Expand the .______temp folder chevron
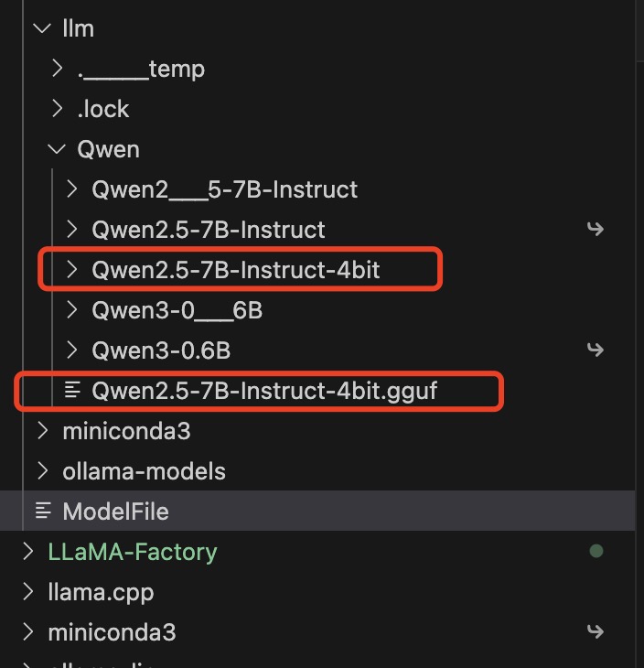Image resolution: width=644 pixels, height=668 pixels. (x=57, y=69)
